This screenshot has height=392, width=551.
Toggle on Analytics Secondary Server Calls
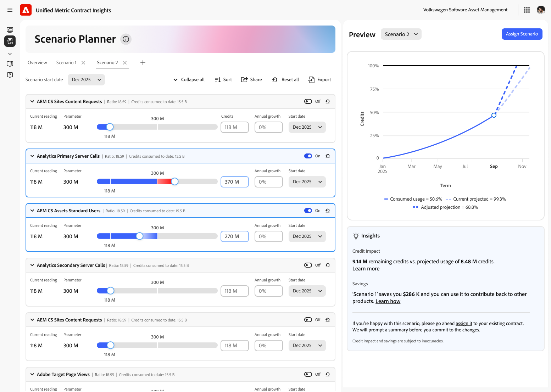308,265
